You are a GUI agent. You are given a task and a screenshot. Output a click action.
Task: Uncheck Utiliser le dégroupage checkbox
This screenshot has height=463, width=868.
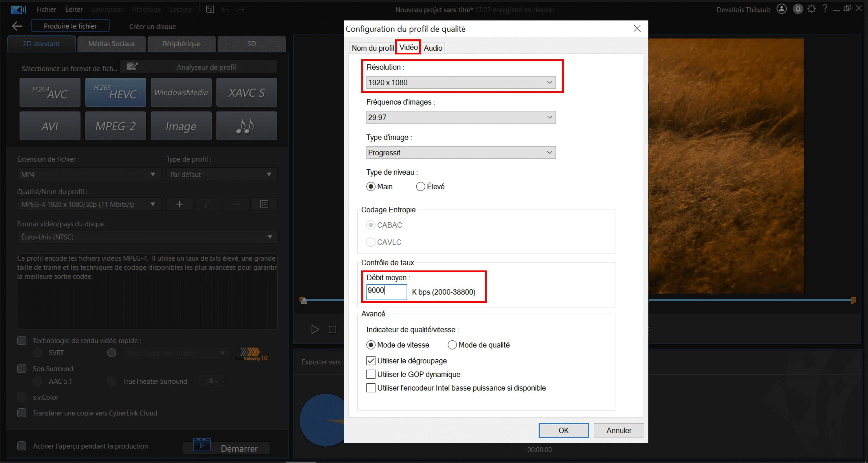(x=371, y=360)
